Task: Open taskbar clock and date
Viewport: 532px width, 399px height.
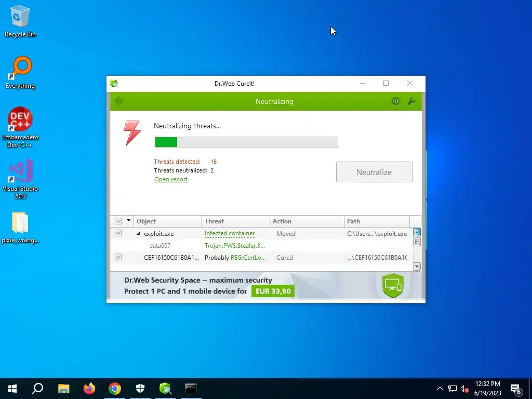Action: click(x=487, y=389)
